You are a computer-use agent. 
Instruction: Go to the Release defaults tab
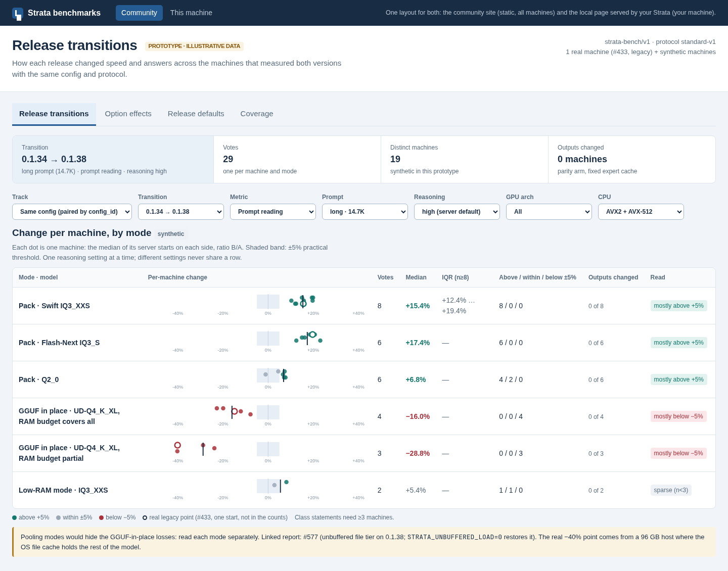(196, 114)
